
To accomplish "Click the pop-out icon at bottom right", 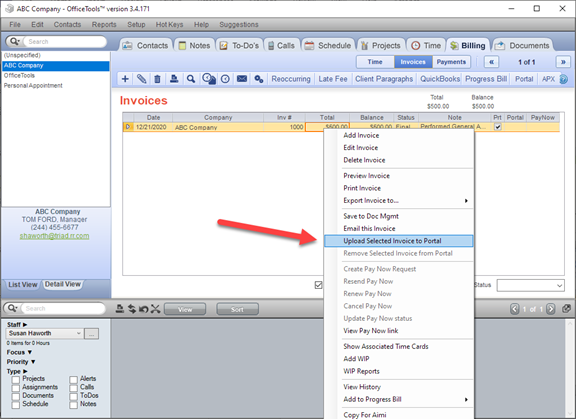I will click(566, 309).
